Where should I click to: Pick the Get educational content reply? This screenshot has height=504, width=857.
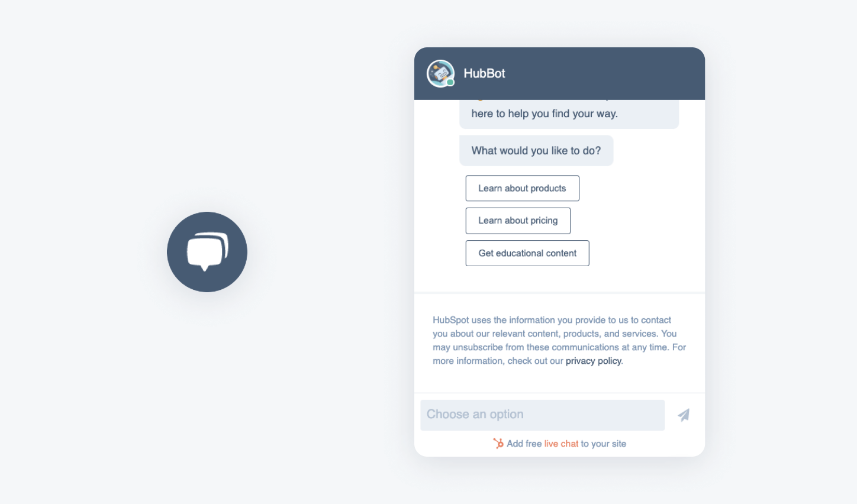[x=527, y=253]
